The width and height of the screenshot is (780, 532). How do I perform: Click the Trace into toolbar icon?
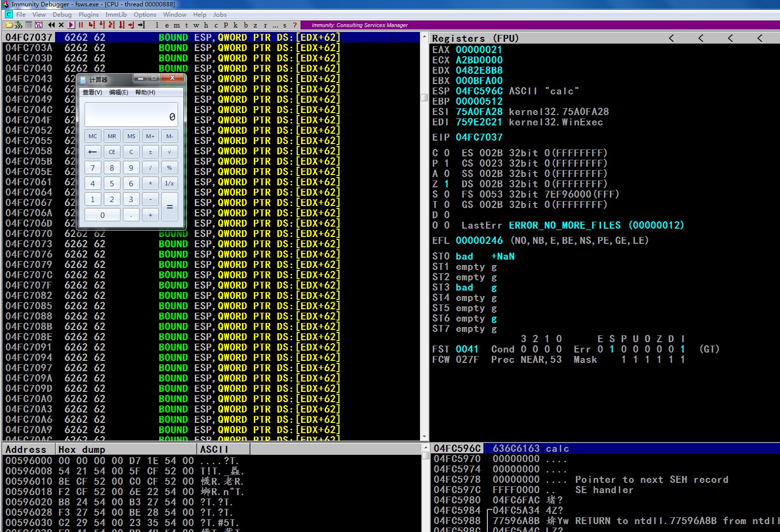tap(112, 25)
